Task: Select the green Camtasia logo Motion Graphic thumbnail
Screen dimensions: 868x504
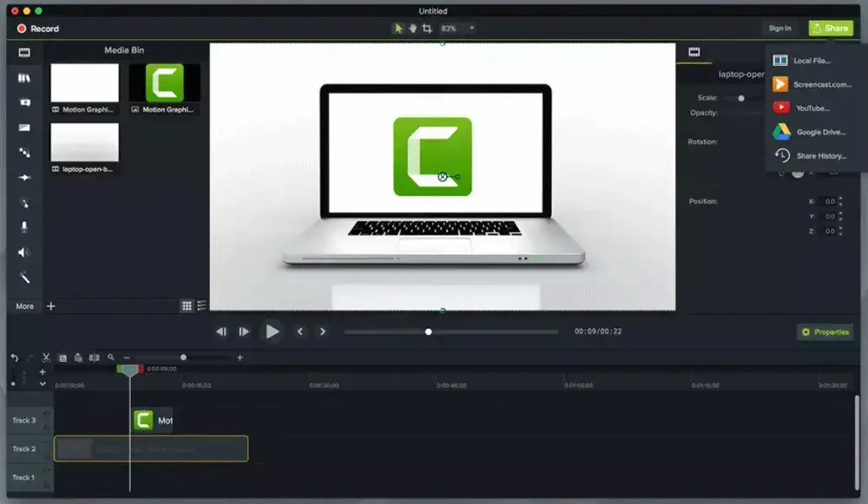Action: tap(164, 83)
